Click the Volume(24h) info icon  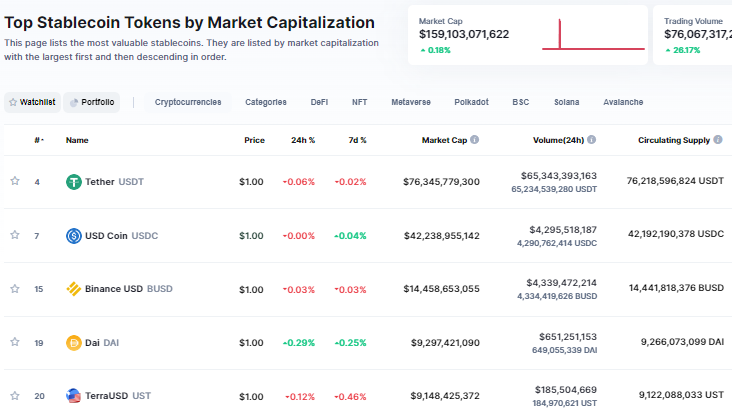pyautogui.click(x=592, y=140)
